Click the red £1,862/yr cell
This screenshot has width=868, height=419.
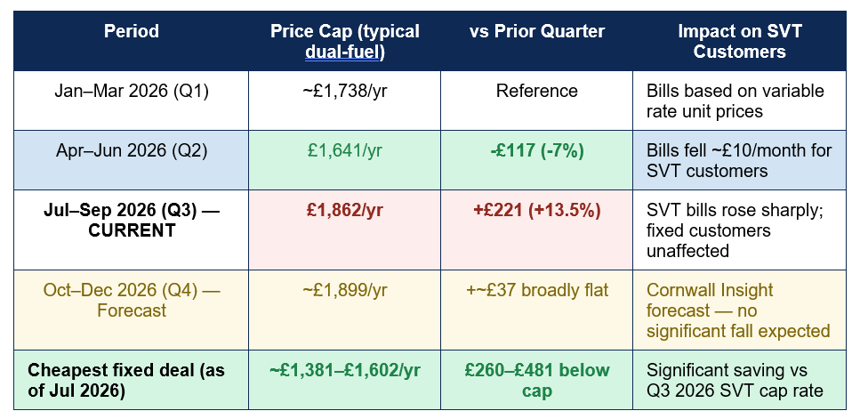click(x=344, y=230)
